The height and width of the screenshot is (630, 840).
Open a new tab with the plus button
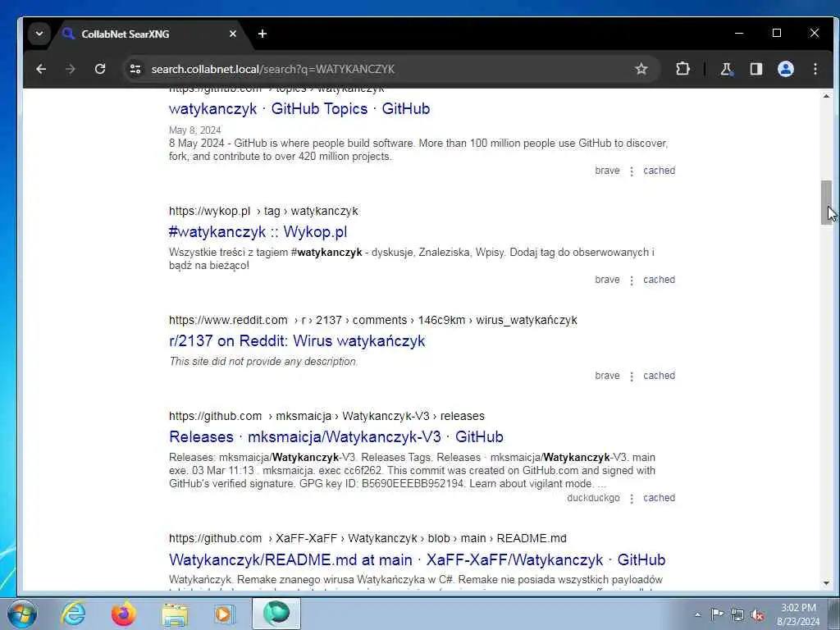point(262,34)
